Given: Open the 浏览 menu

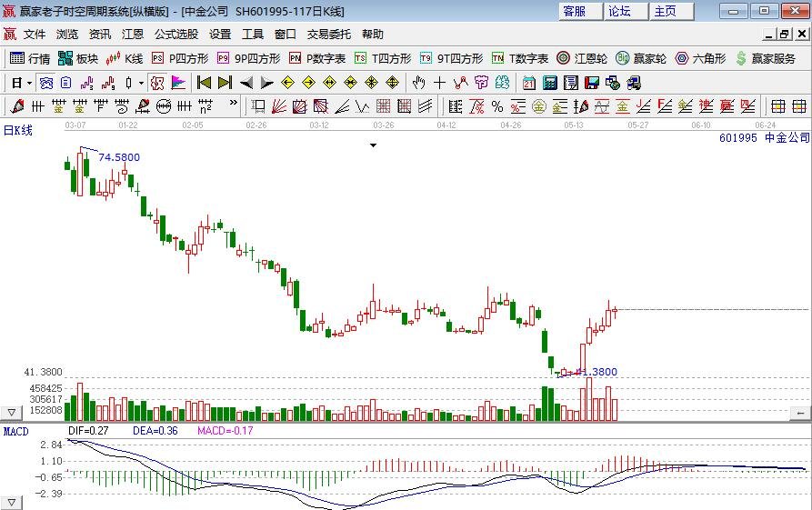Looking at the screenshot, I should click(x=67, y=35).
